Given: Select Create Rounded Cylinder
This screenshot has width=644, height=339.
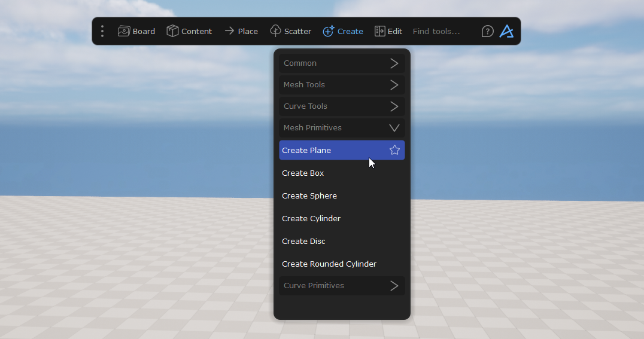Looking at the screenshot, I should click(329, 264).
